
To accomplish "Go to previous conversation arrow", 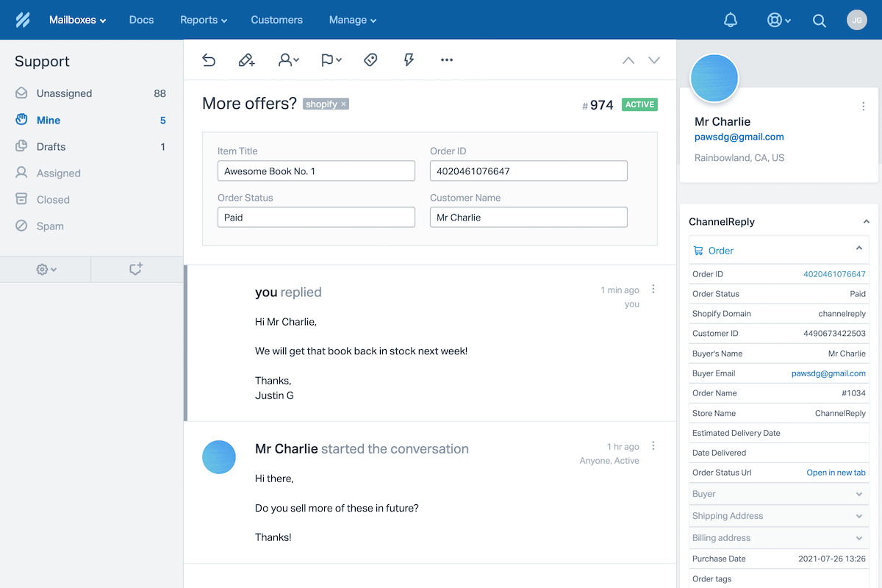I will (628, 60).
